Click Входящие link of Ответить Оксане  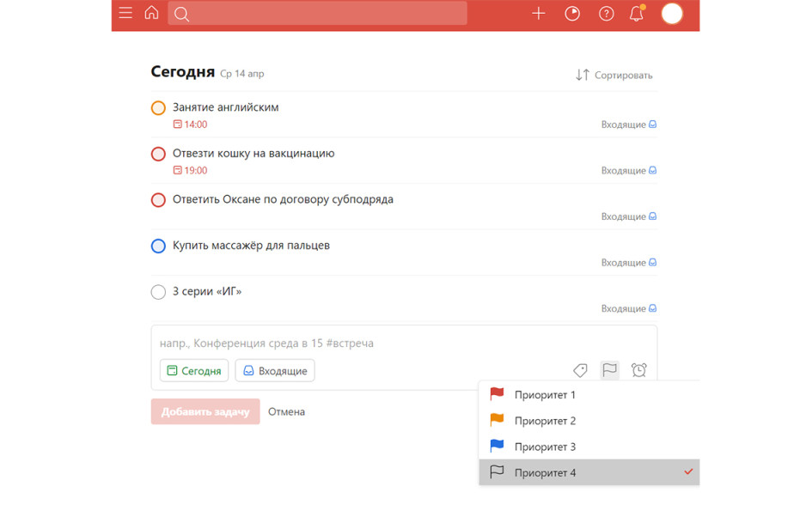[629, 216]
